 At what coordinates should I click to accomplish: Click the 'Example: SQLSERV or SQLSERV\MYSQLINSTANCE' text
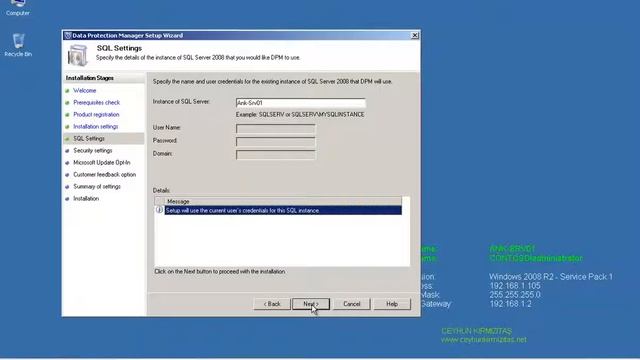click(x=300, y=115)
